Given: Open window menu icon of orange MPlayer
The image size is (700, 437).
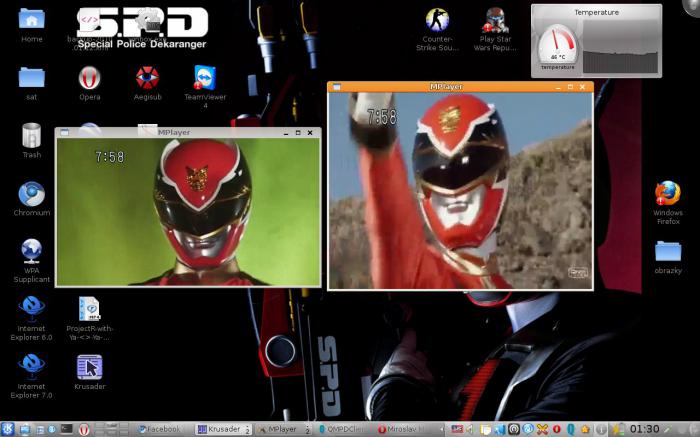Looking at the screenshot, I should pyautogui.click(x=337, y=87).
